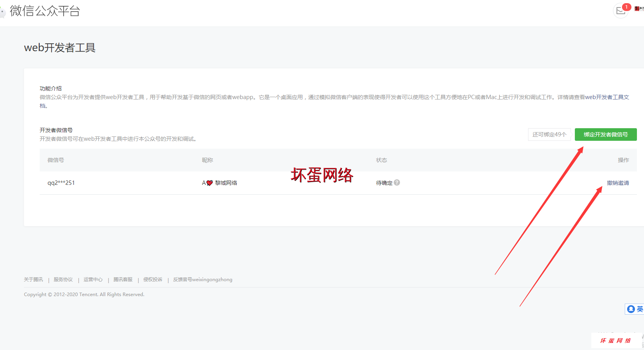Click the 还可绑定49个 label

[549, 134]
